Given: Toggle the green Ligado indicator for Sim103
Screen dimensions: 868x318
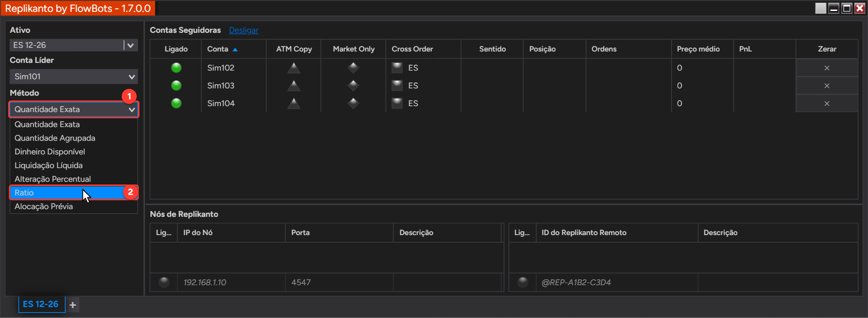Looking at the screenshot, I should click(176, 86).
